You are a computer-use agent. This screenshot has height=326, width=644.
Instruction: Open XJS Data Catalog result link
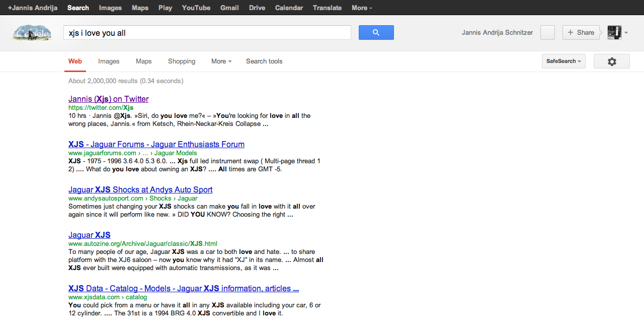(184, 288)
